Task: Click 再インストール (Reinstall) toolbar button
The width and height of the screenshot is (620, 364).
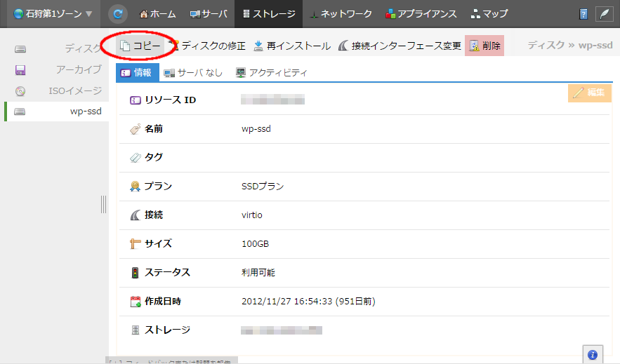Action: [291, 46]
